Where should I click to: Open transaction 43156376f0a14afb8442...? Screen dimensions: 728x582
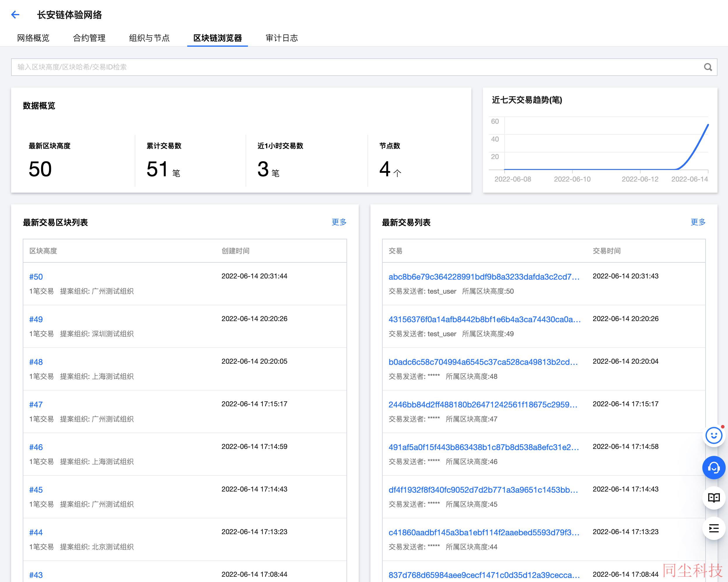pyautogui.click(x=484, y=319)
